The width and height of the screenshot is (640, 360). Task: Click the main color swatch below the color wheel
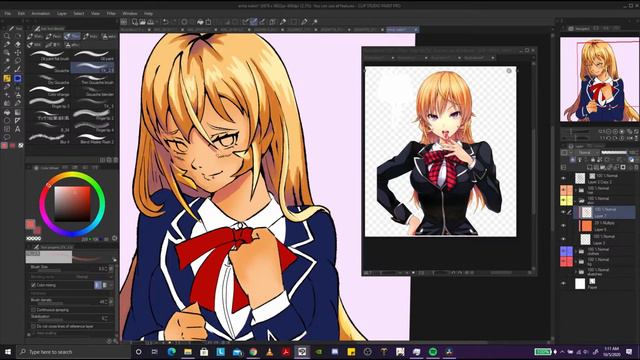pos(30,224)
